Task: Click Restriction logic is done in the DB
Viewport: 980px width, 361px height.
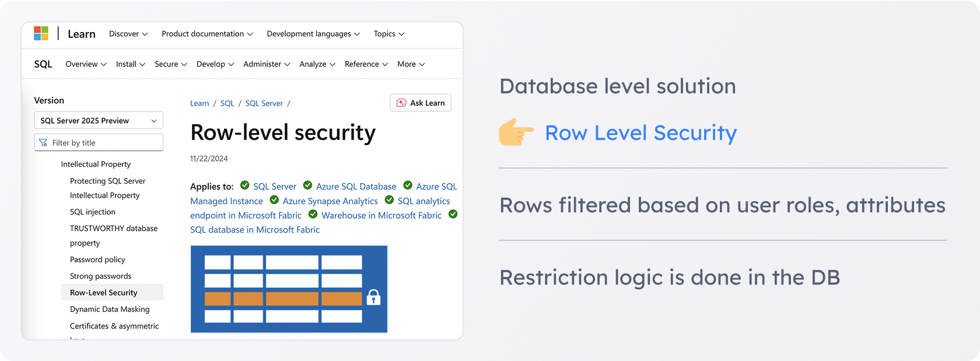Action: (x=670, y=278)
